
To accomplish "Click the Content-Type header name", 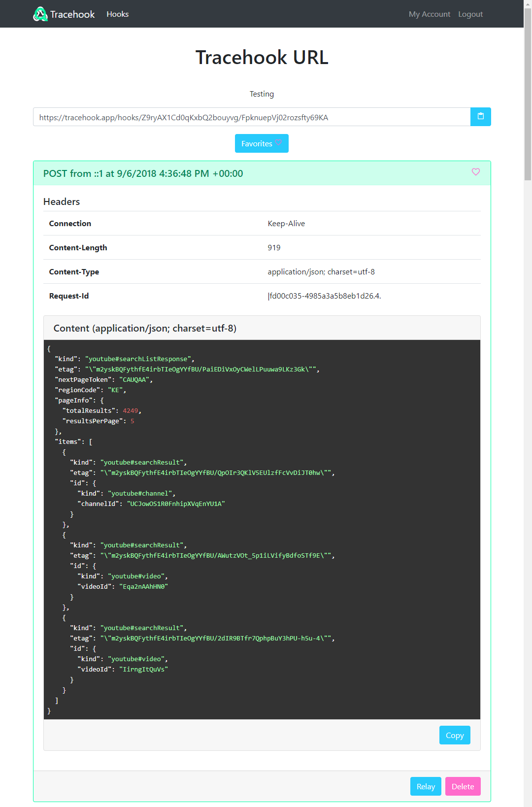I will (74, 272).
